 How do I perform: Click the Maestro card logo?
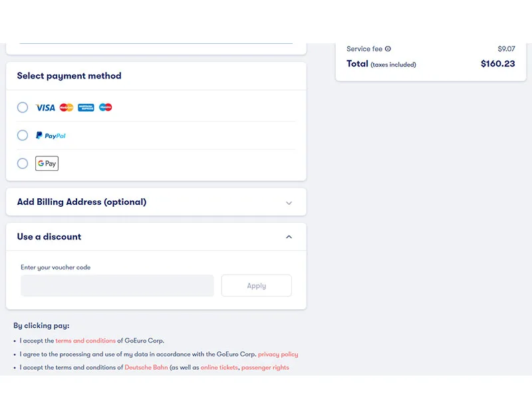106,107
